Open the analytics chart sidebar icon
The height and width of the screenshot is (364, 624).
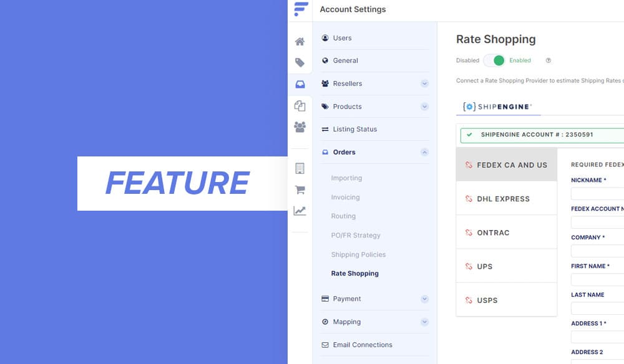pos(300,211)
